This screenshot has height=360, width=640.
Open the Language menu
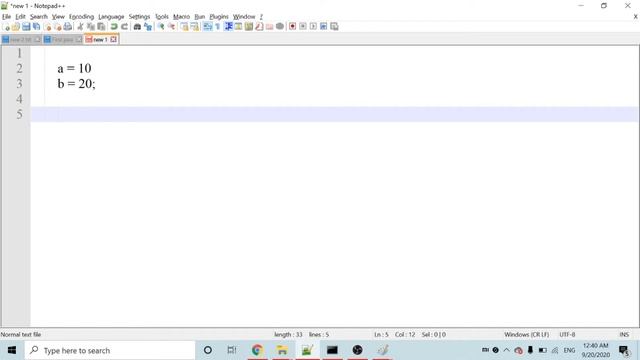click(111, 17)
